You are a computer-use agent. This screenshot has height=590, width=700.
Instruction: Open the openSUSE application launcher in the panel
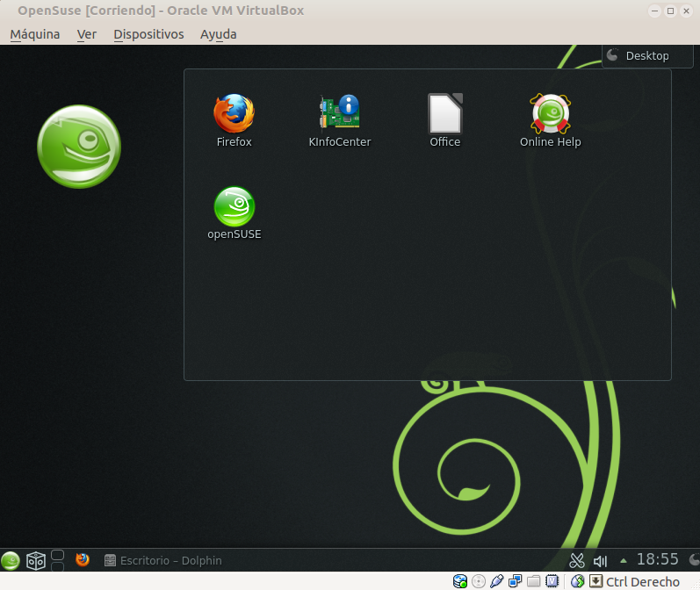tap(11, 560)
